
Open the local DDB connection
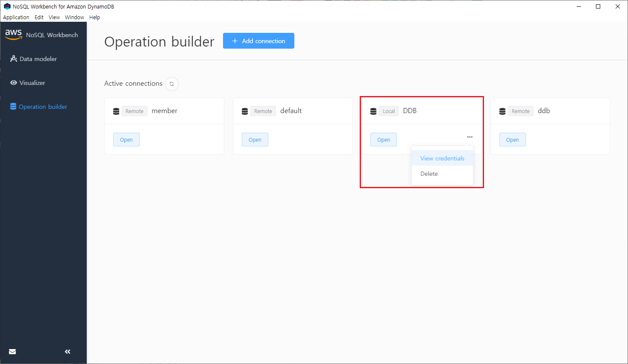coord(384,140)
